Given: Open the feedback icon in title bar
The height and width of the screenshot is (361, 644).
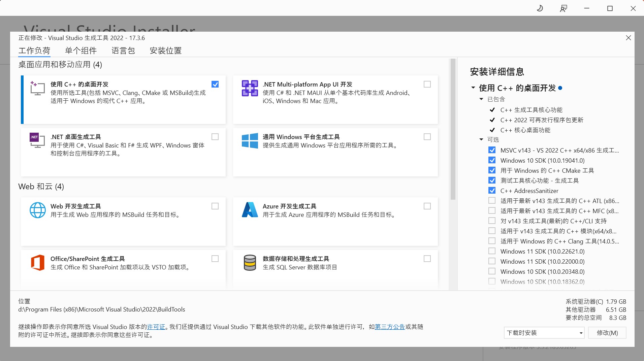Looking at the screenshot, I should [x=563, y=8].
